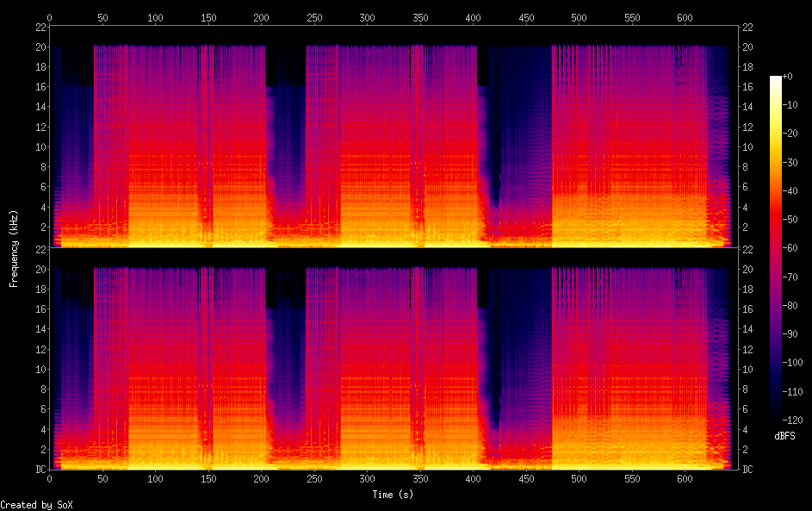Click the upper channel spectrogram plot
This screenshot has height=511, width=812.
394,137
